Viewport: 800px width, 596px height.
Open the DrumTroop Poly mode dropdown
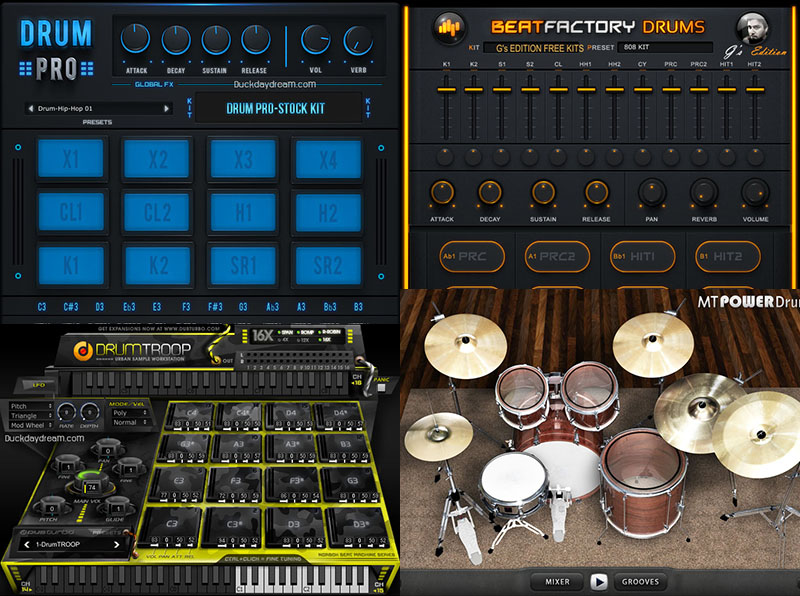(x=130, y=412)
